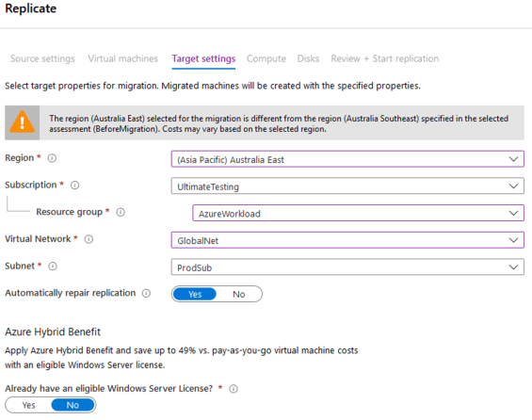Choose Yes for eligible Windows Server License

pos(28,405)
